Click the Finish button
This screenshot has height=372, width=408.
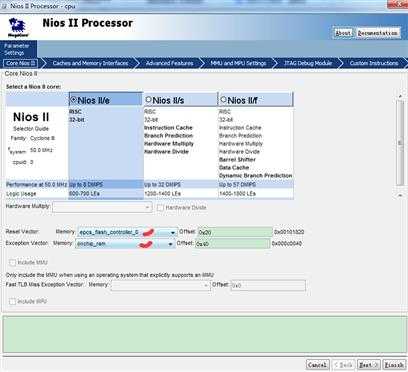(x=394, y=365)
